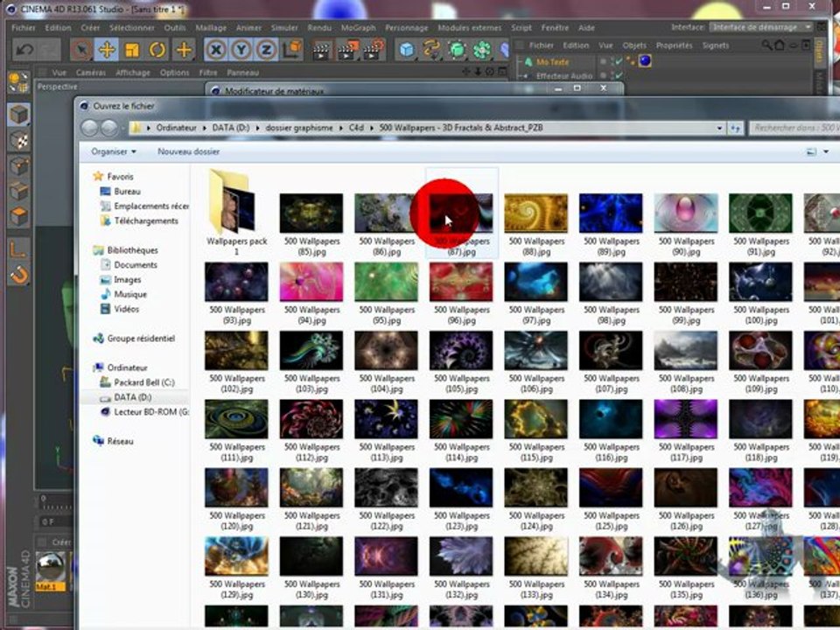Image resolution: width=840 pixels, height=630 pixels.
Task: Expand the arrow after DATA (D:) breadcrumb
Action: point(257,128)
